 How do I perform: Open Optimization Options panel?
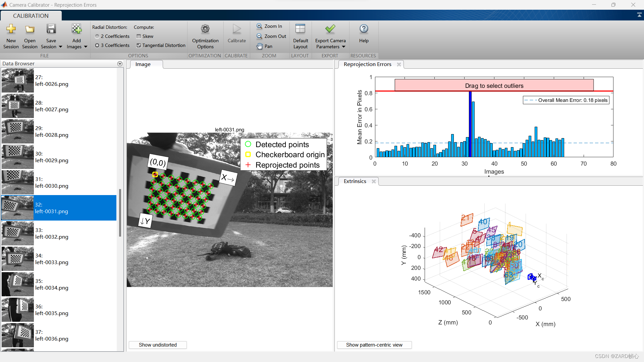point(204,36)
